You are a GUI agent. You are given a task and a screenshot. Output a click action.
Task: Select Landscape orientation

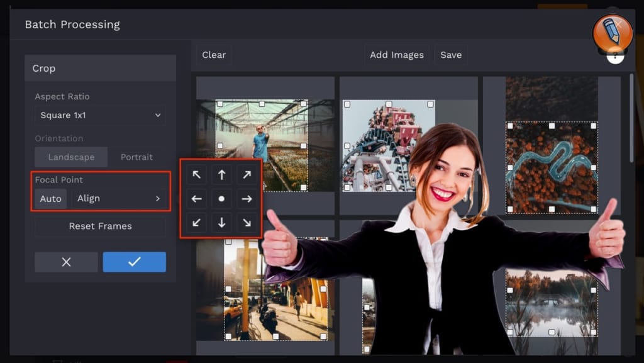pyautogui.click(x=71, y=157)
